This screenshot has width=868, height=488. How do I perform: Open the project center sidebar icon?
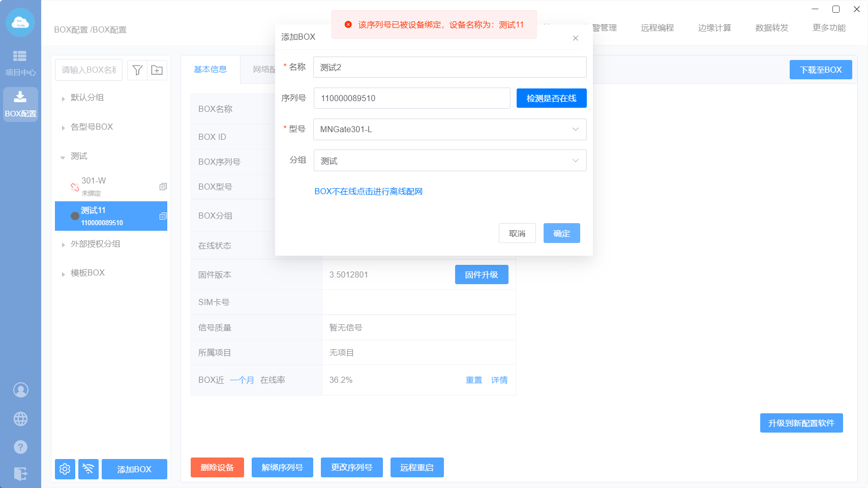20,62
